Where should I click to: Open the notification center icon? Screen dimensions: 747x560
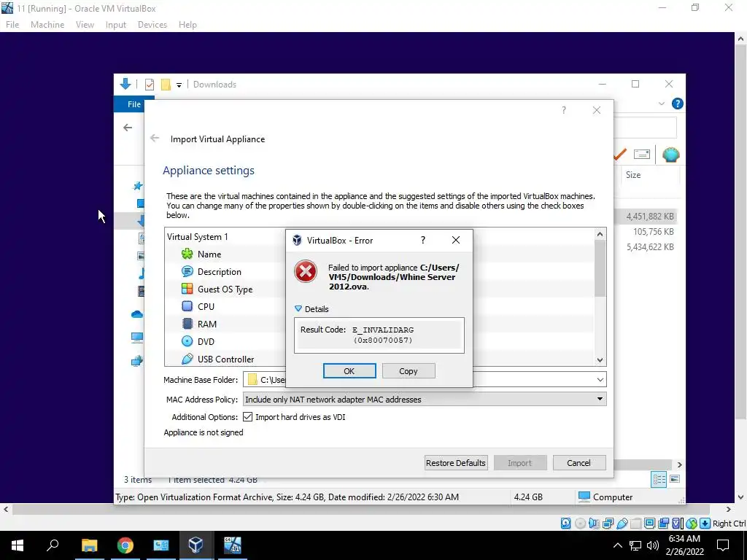click(x=723, y=545)
